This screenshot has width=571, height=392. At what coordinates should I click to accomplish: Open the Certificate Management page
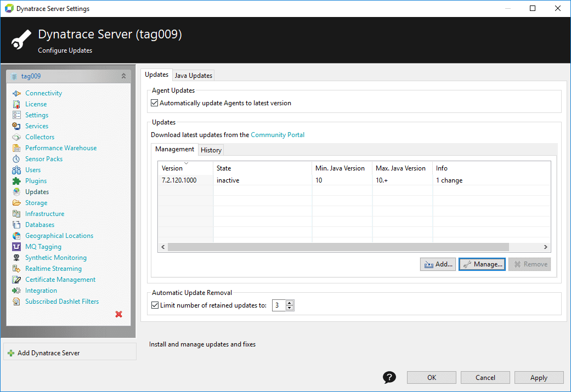[60, 280]
